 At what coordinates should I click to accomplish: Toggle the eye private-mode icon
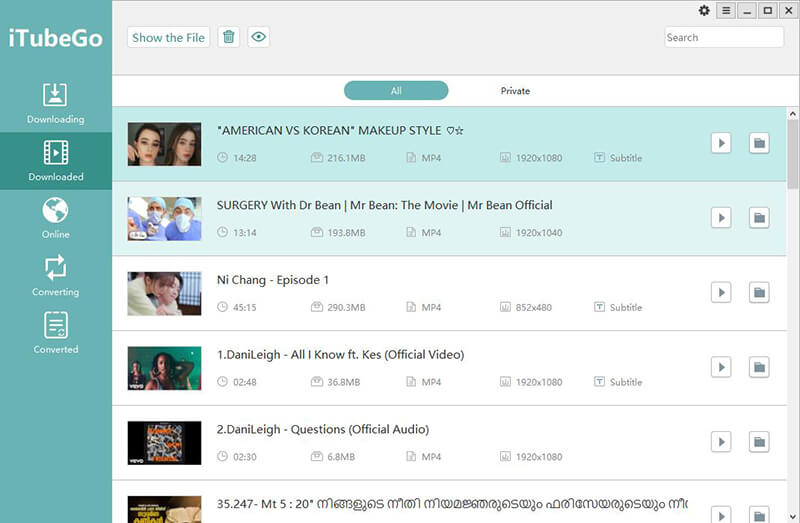[x=259, y=37]
